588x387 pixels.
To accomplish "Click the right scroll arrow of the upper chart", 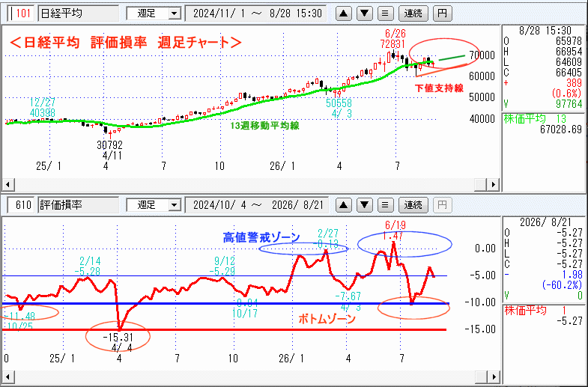I will [494, 185].
